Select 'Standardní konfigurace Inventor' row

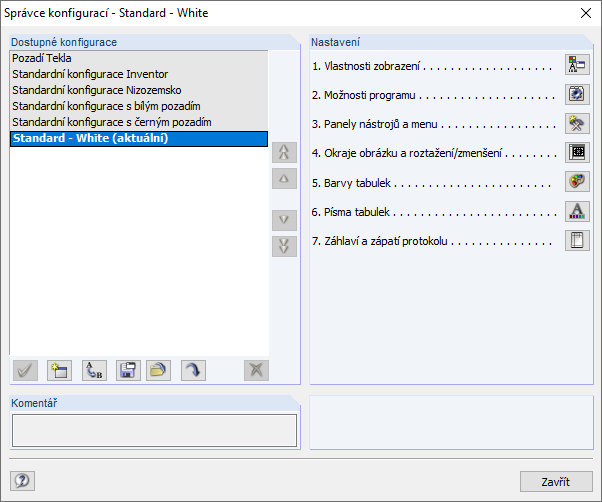[x=139, y=74]
